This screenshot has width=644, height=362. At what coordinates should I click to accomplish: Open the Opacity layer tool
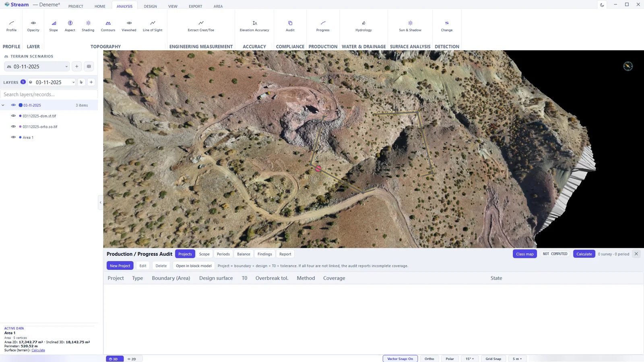coord(33,26)
